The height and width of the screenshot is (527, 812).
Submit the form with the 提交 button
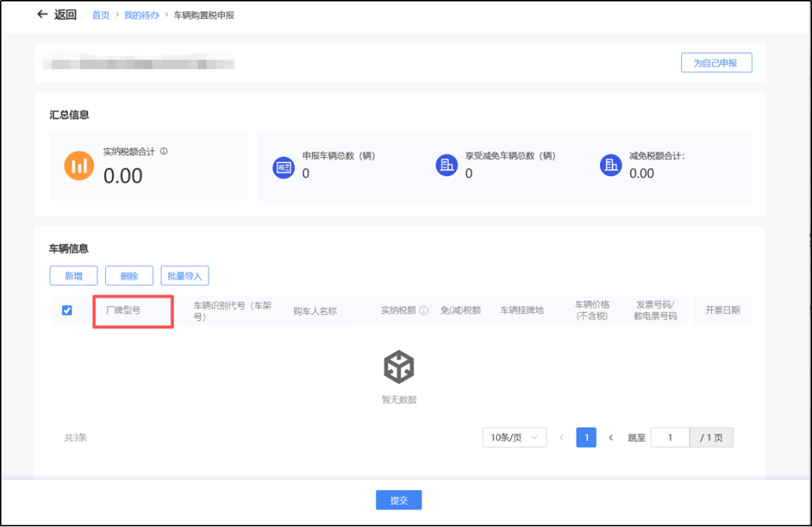398,500
